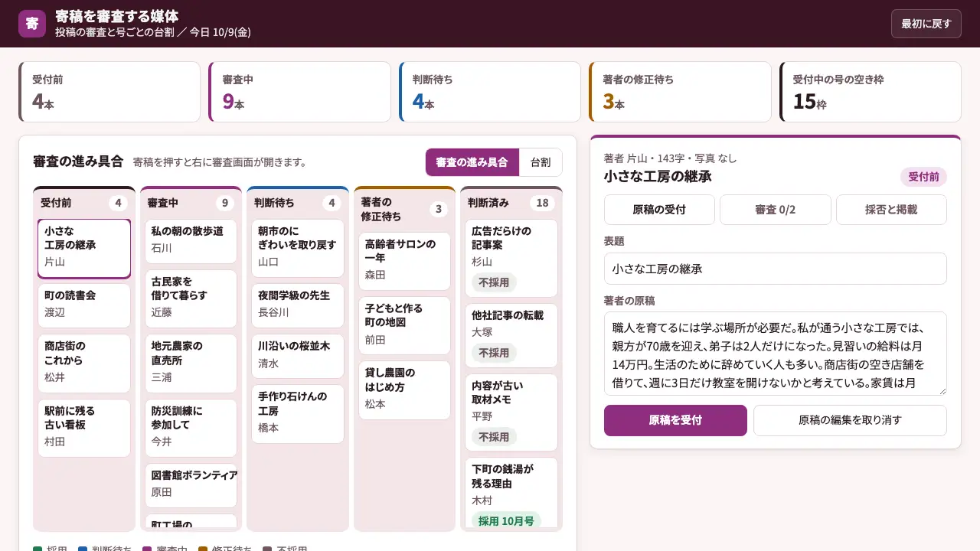
Task: Click the 判断済み column header
Action: 511,203
